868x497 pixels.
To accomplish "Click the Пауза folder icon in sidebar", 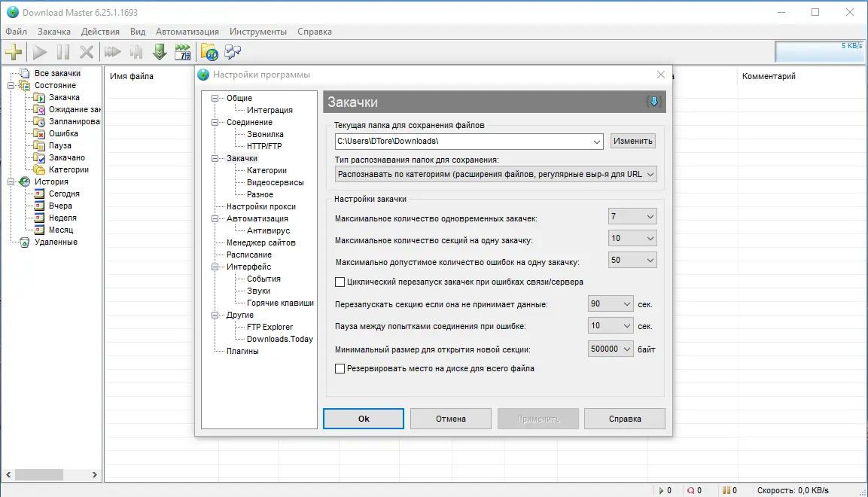I will pyautogui.click(x=38, y=145).
